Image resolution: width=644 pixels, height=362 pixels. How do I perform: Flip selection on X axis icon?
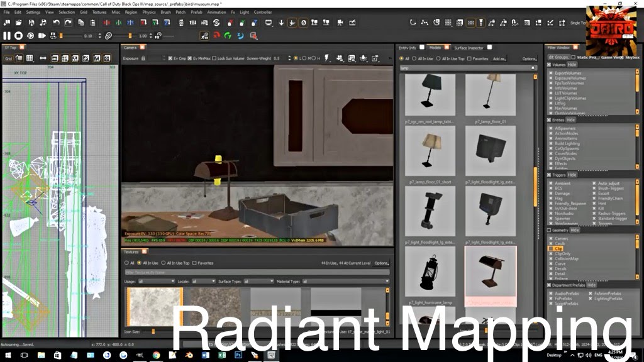point(107,23)
